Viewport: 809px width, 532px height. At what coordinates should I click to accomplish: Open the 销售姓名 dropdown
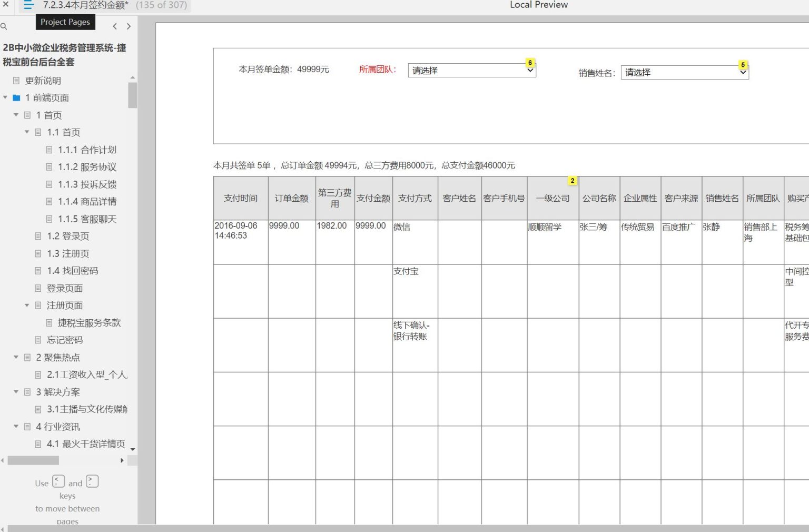tap(684, 73)
